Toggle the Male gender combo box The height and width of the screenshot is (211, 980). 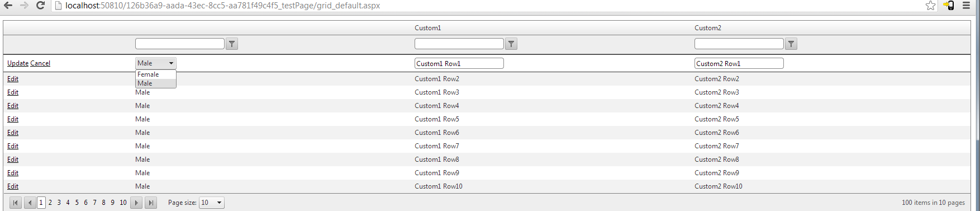pos(156,63)
